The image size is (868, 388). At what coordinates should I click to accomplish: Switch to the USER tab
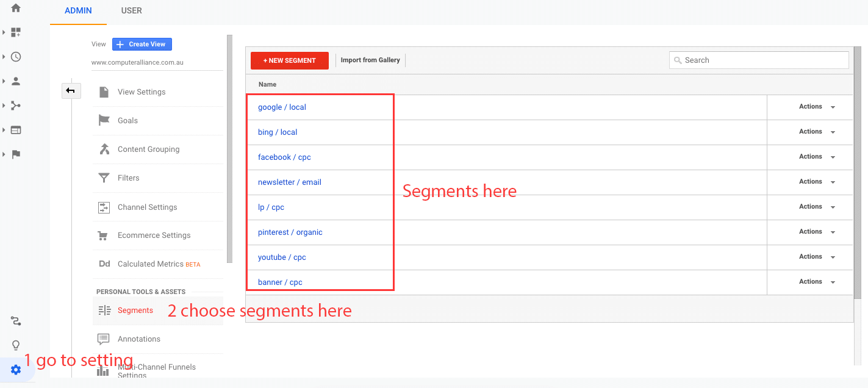point(131,10)
